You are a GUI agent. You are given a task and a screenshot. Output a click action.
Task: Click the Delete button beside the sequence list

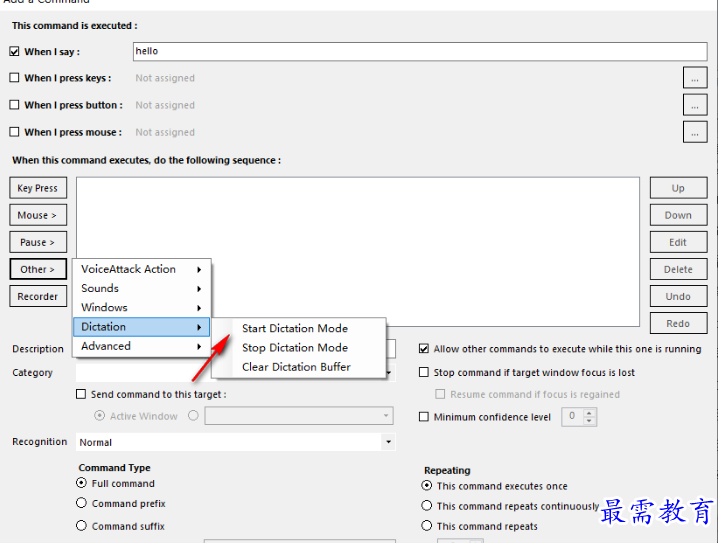(678, 269)
